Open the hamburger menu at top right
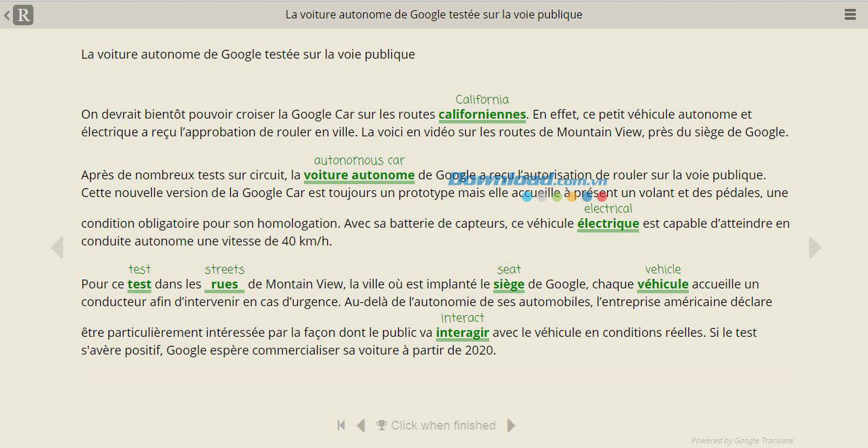Screen dimensions: 868x448 click(850, 14)
